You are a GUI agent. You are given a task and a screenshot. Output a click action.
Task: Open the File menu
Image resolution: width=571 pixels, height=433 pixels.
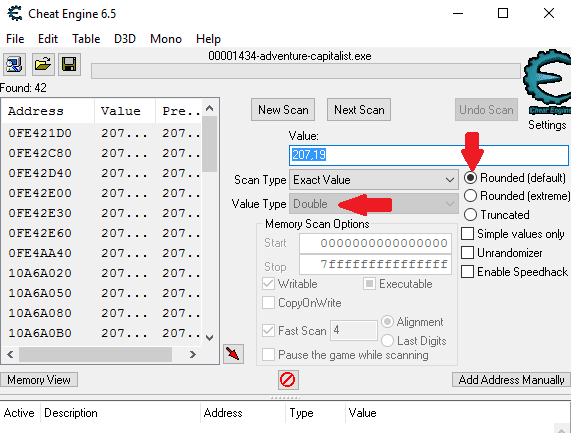click(15, 39)
